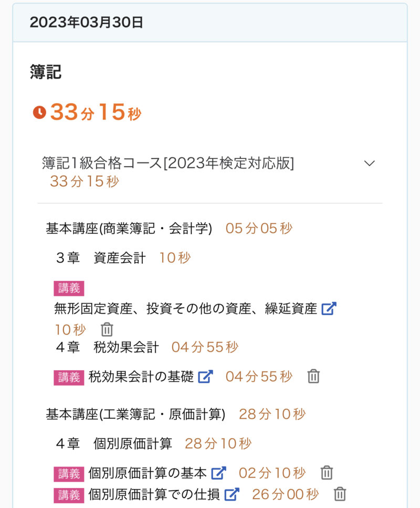Open the 個別原価計算での仕損 lecture title
This screenshot has height=508, width=420.
tap(154, 495)
